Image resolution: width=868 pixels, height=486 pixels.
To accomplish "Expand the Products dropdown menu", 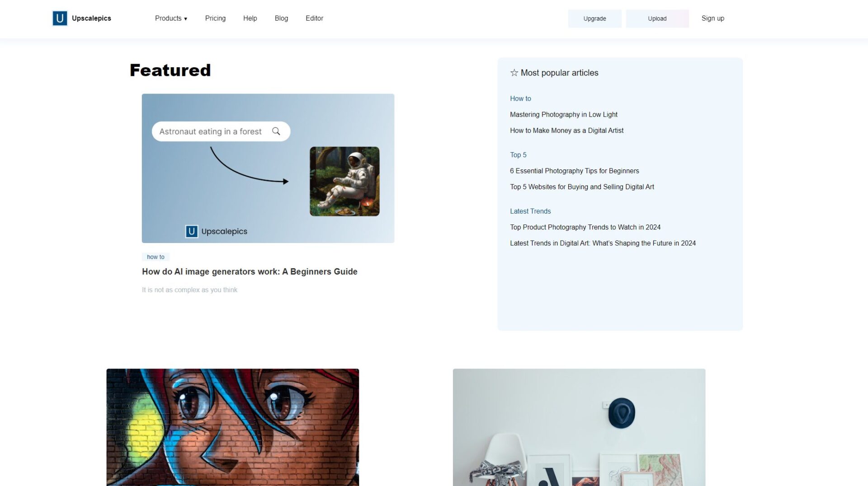I will [171, 18].
